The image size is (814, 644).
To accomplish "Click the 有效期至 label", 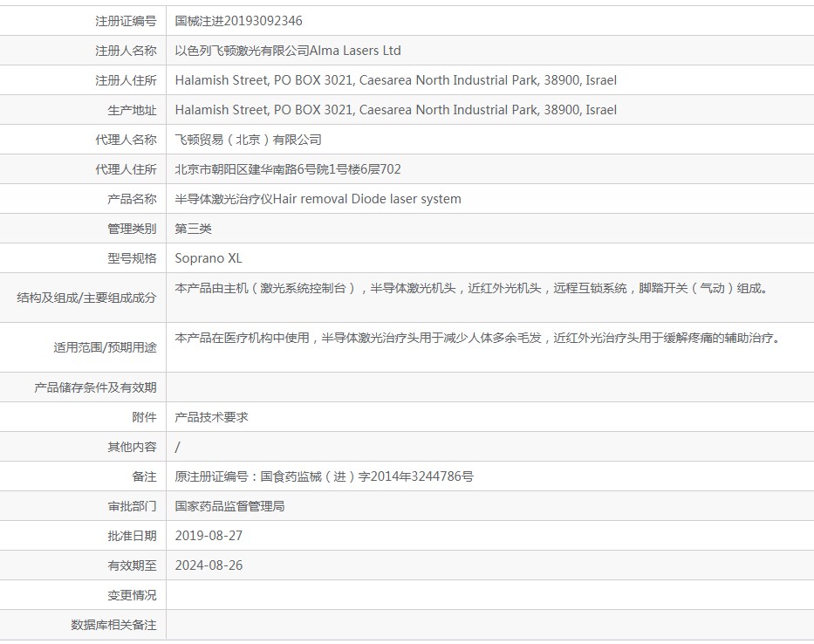I will (x=132, y=565).
